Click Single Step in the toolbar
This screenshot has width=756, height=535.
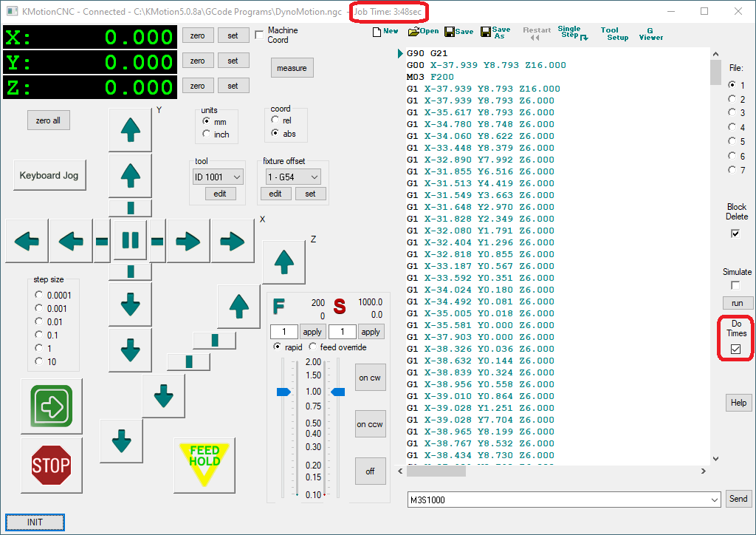point(572,33)
